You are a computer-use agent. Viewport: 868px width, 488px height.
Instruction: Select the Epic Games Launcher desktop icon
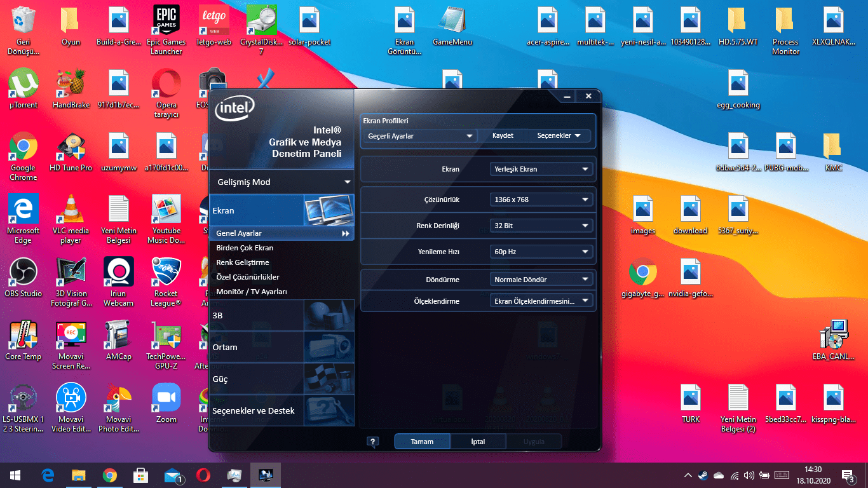tap(166, 30)
